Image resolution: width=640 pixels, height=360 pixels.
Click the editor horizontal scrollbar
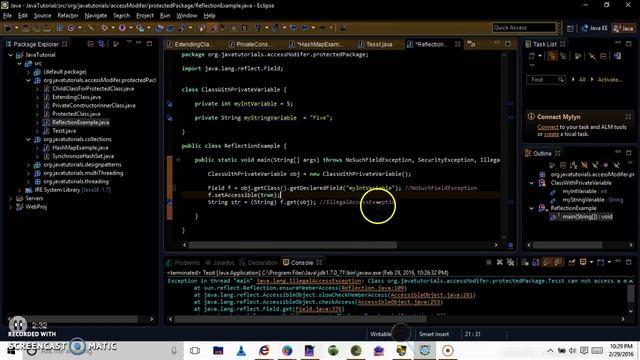(292, 245)
